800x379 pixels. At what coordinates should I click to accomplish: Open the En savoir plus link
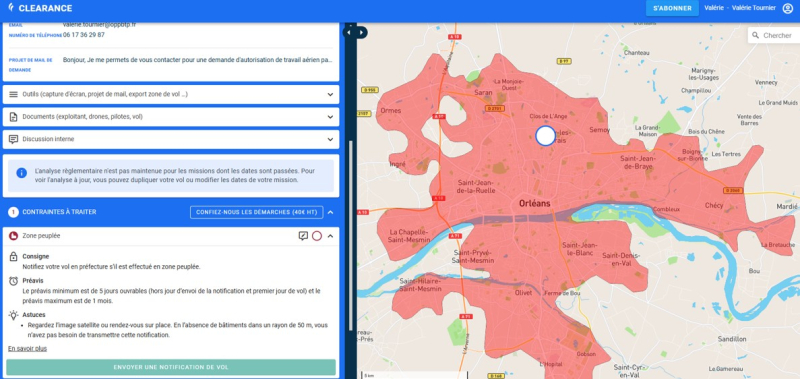[x=28, y=349]
